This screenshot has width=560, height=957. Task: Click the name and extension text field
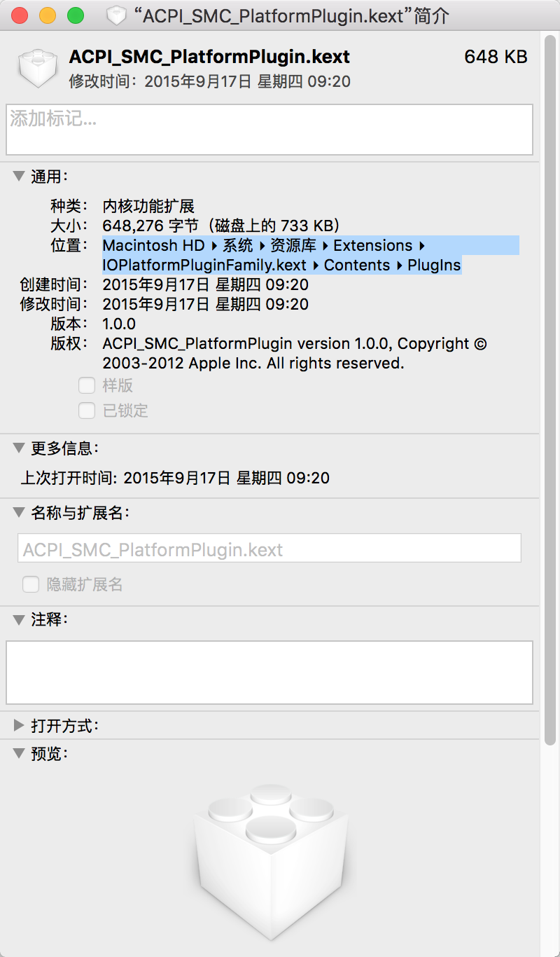click(269, 549)
